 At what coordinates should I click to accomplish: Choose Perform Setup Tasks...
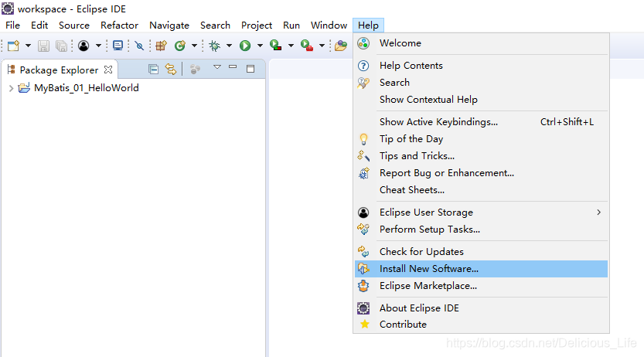[x=482, y=229]
